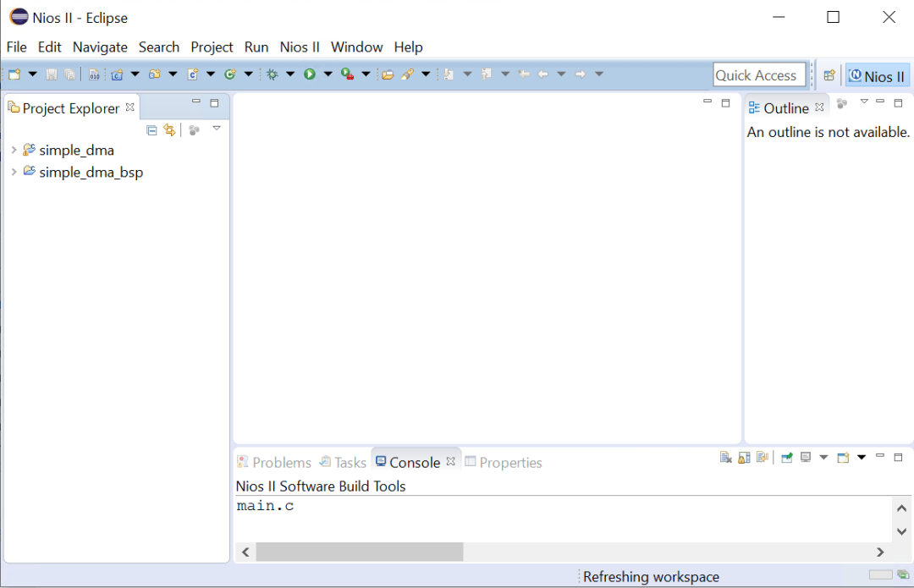Click the New Source Folder icon
This screenshot has height=588, width=914.
[x=155, y=74]
